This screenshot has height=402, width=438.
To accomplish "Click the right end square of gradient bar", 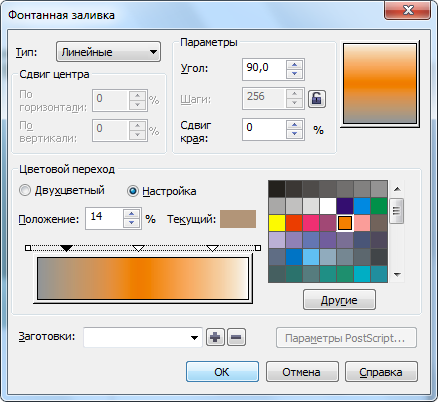I will coord(258,248).
